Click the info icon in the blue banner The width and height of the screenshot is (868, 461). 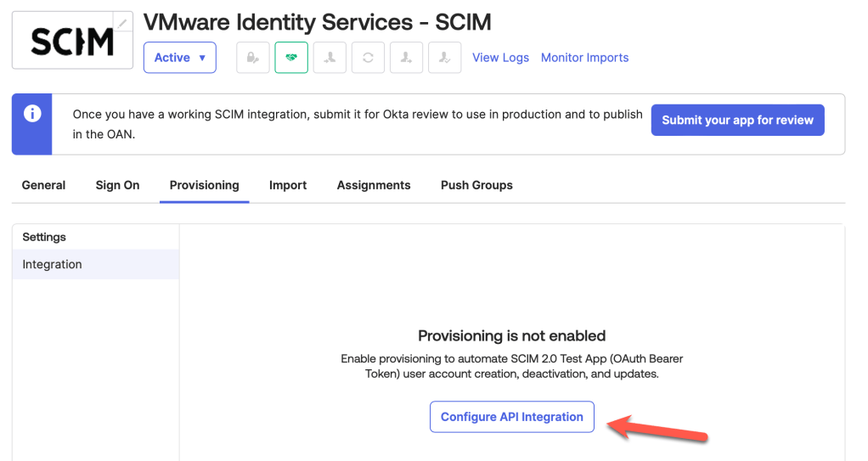point(32,114)
